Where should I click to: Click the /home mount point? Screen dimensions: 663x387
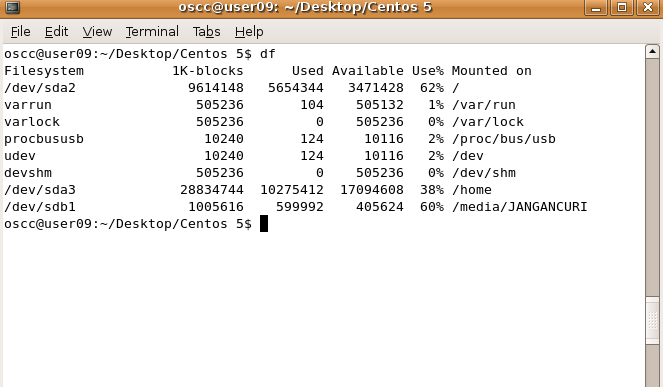click(x=472, y=190)
